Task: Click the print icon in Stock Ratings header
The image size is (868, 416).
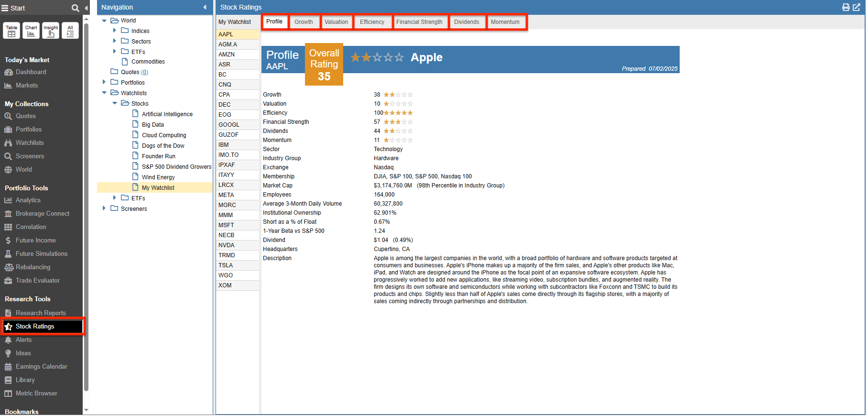Action: tap(846, 7)
